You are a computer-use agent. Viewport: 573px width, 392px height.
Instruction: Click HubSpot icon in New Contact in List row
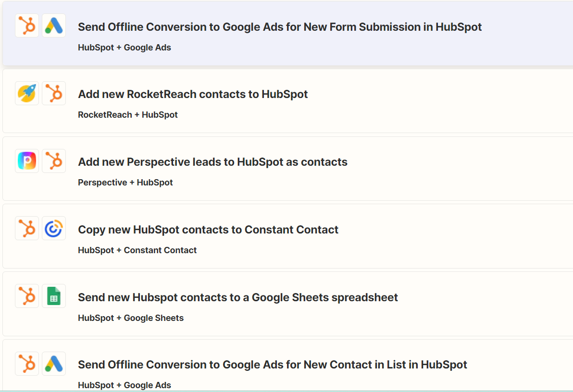(x=27, y=364)
